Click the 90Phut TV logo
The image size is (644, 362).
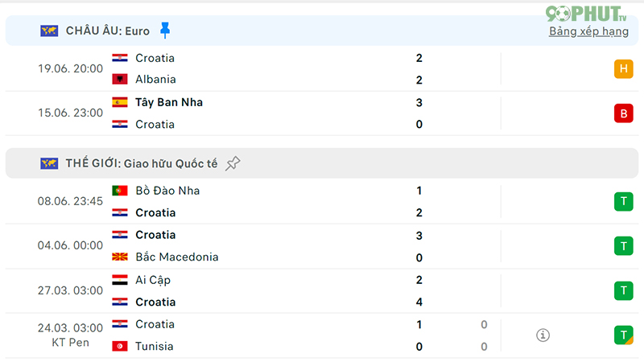coord(586,14)
